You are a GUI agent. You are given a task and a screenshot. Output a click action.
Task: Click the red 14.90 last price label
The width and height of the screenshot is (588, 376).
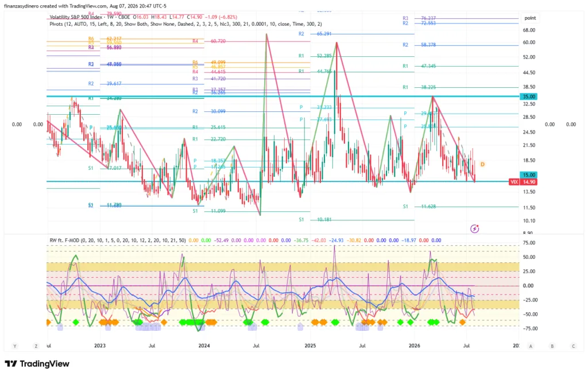point(529,182)
